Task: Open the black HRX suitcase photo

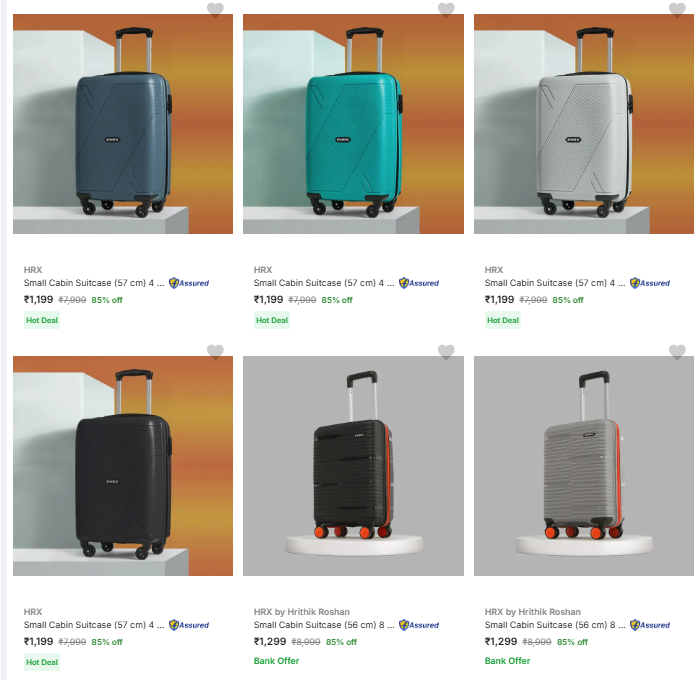Action: [123, 466]
